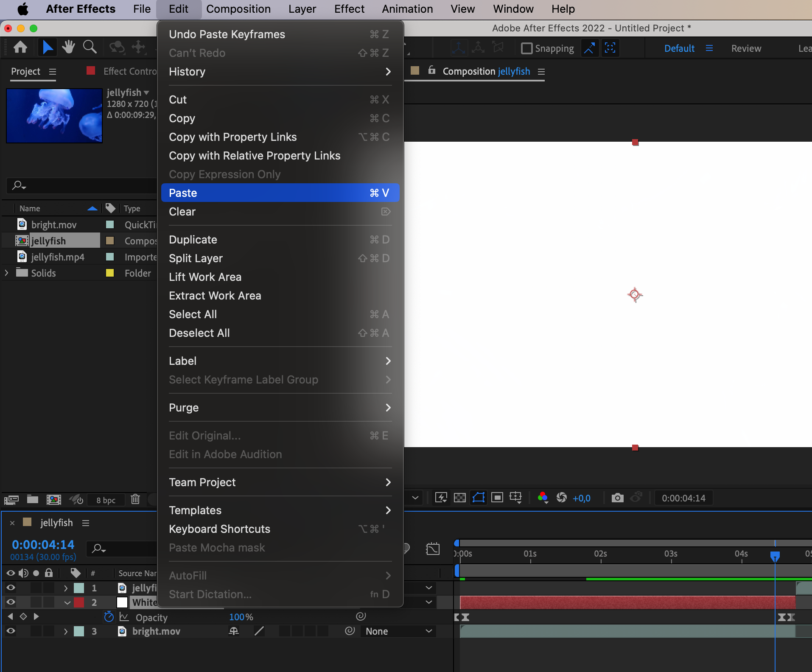Take a snapshot with camera icon
The height and width of the screenshot is (672, 812).
click(x=617, y=498)
